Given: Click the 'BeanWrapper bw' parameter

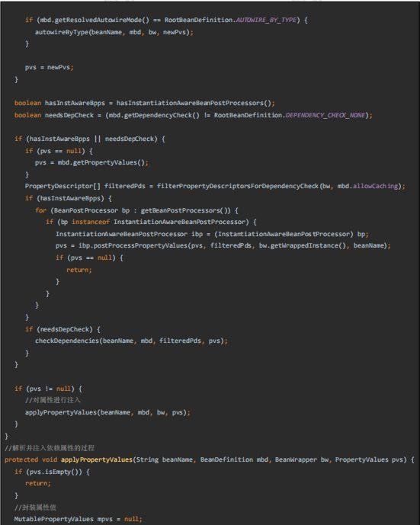Looking at the screenshot, I should pyautogui.click(x=302, y=459).
